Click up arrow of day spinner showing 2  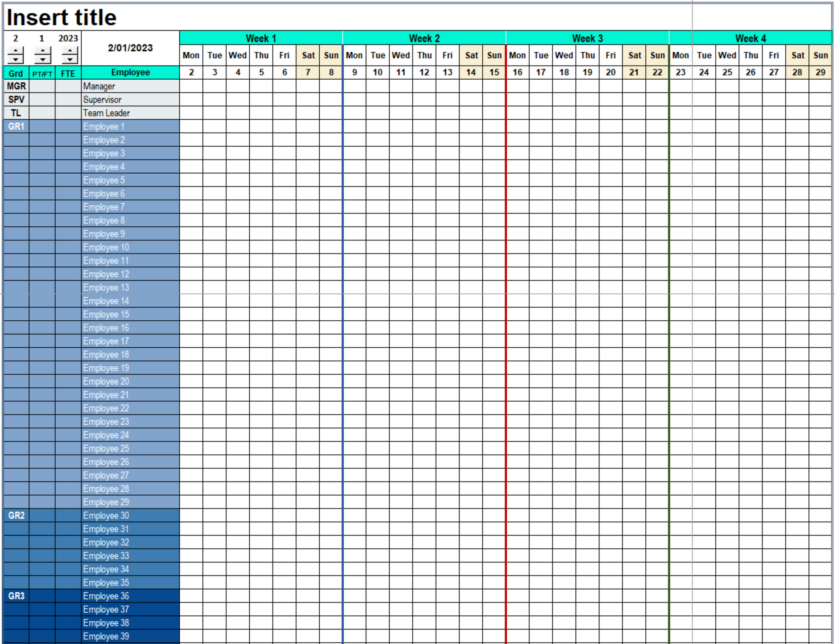coord(16,51)
